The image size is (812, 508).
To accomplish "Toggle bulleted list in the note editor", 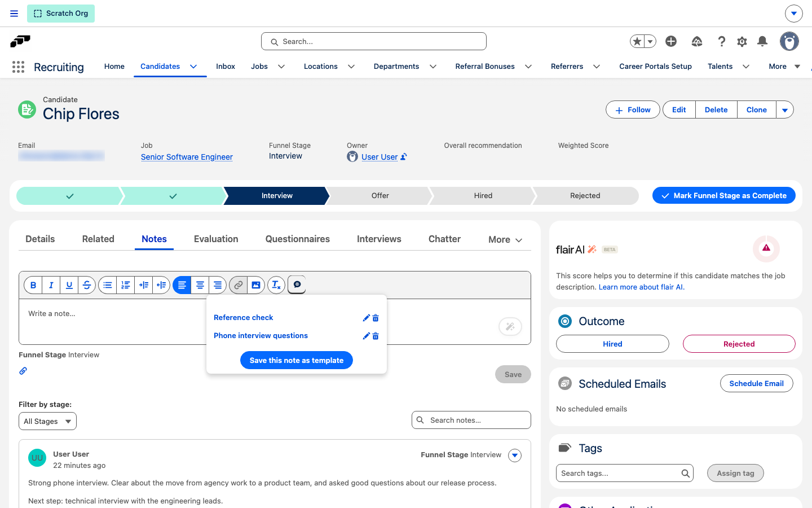I will point(108,285).
